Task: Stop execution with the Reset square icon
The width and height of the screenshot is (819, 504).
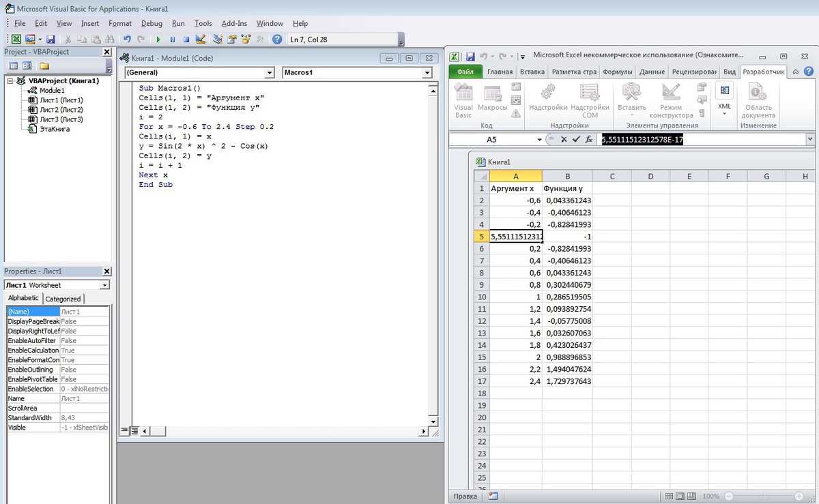Action: [186, 40]
